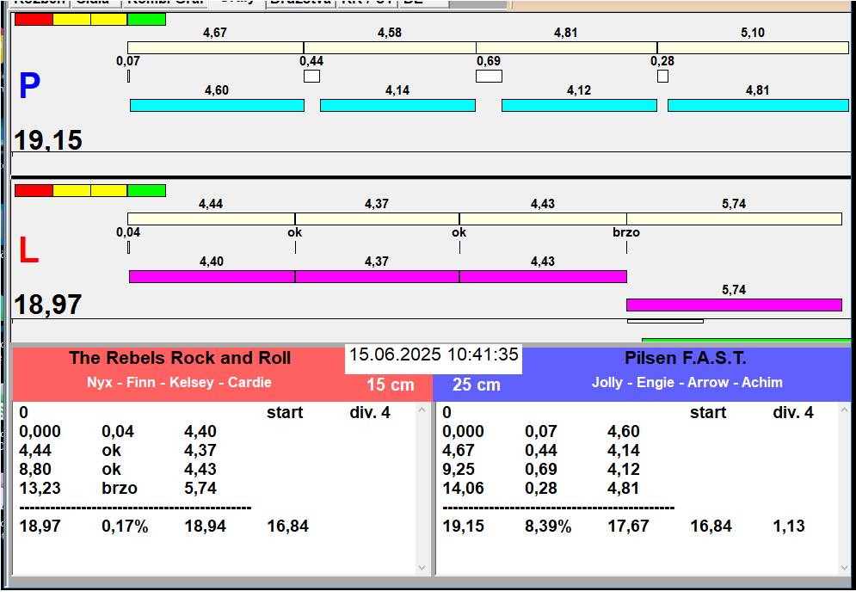The width and height of the screenshot is (856, 616).
Task: Click the red start light in lane P
Action: (x=34, y=19)
